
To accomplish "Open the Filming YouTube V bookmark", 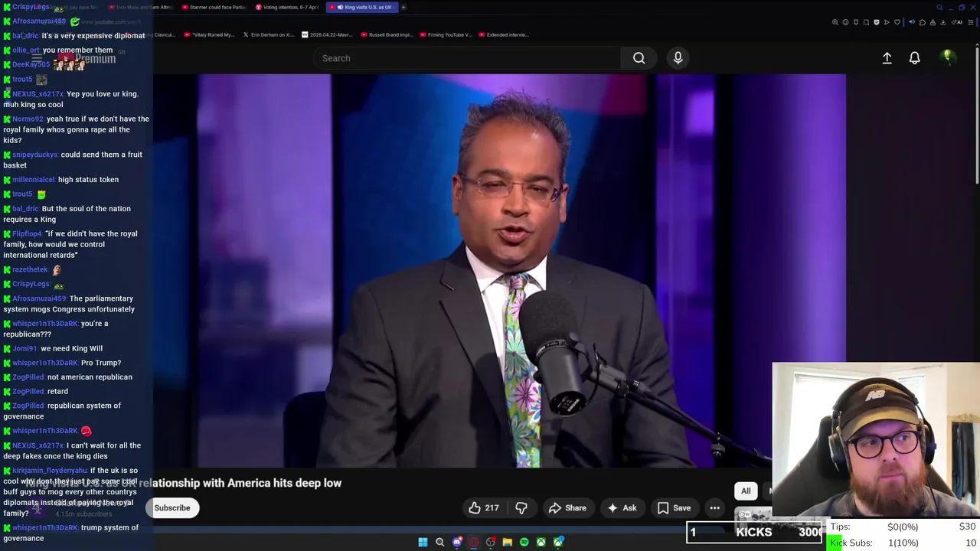I will tap(446, 34).
